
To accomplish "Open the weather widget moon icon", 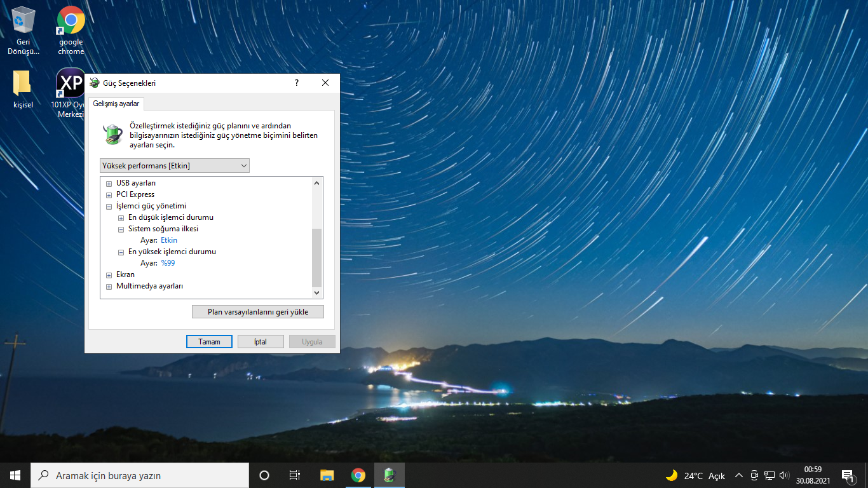I will (x=672, y=475).
